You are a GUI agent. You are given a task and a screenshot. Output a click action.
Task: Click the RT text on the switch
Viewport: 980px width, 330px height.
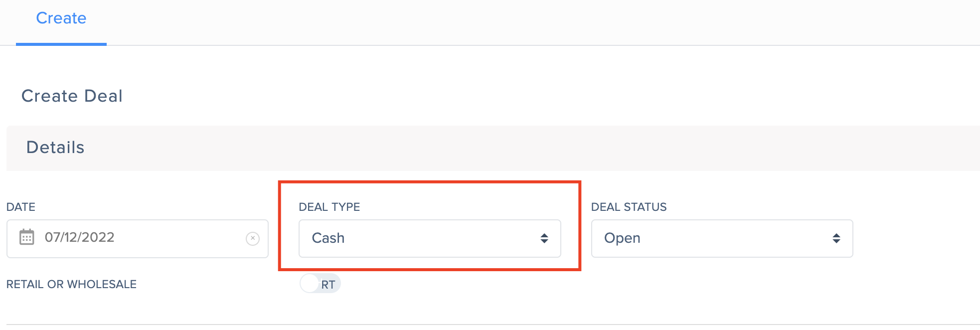point(328,285)
